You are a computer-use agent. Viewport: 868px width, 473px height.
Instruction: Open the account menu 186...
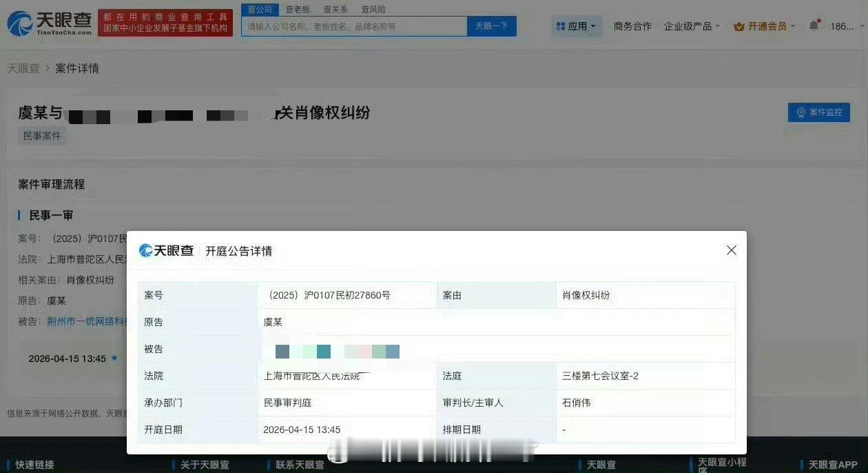coord(846,26)
